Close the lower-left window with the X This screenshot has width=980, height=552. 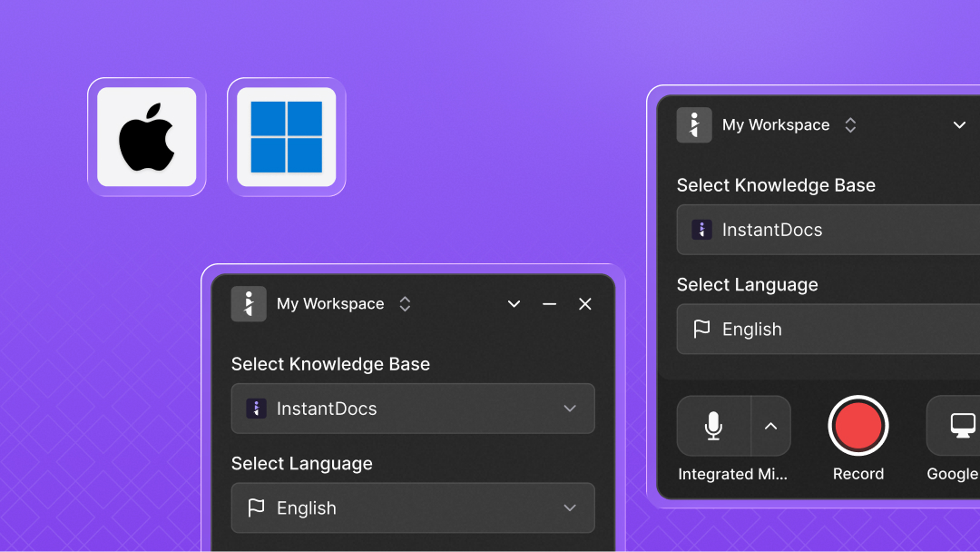585,304
